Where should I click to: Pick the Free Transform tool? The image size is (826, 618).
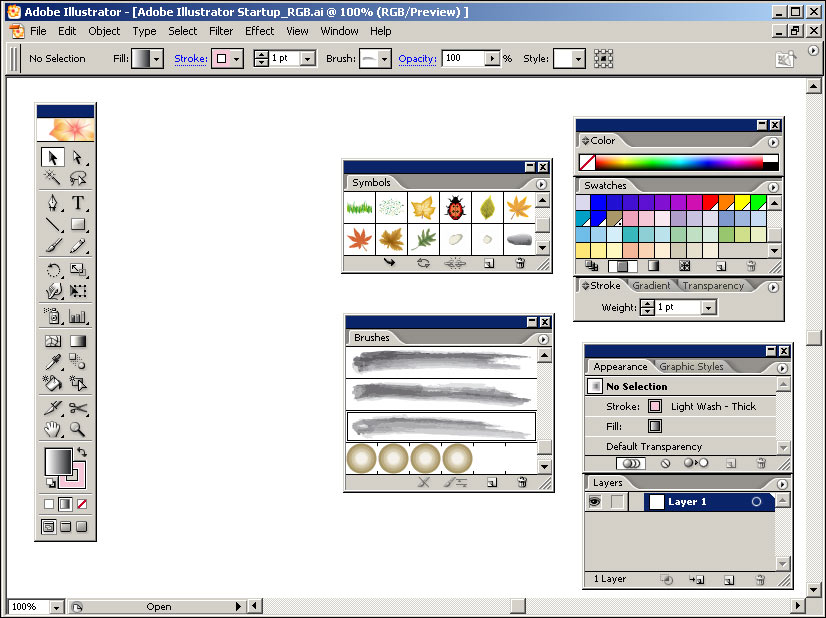coord(77,291)
